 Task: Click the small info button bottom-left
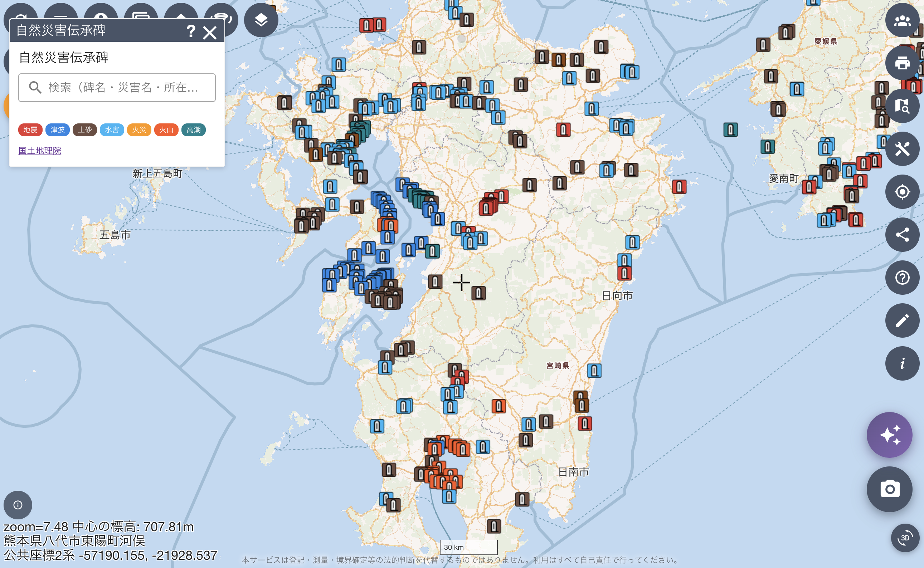tap(18, 505)
